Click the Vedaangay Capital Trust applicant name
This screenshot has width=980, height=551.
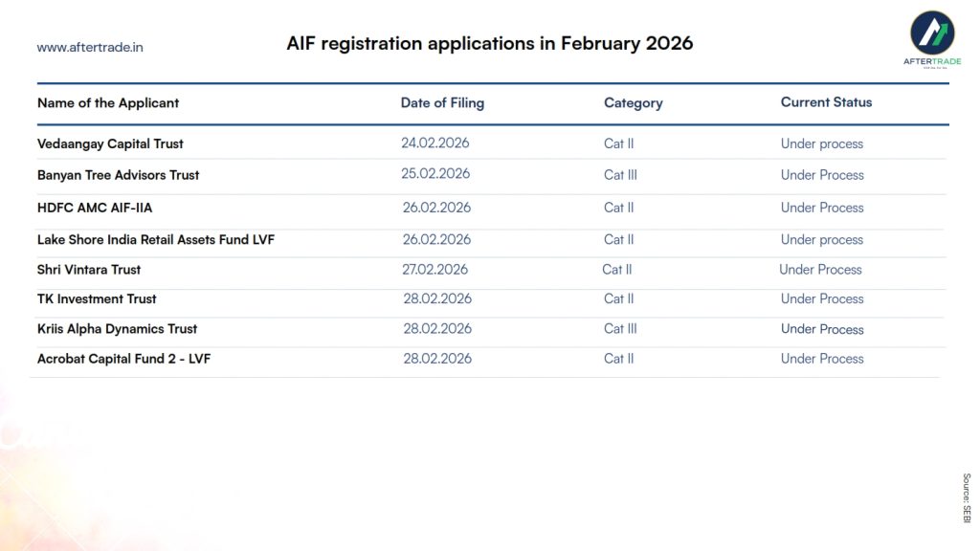tap(110, 143)
